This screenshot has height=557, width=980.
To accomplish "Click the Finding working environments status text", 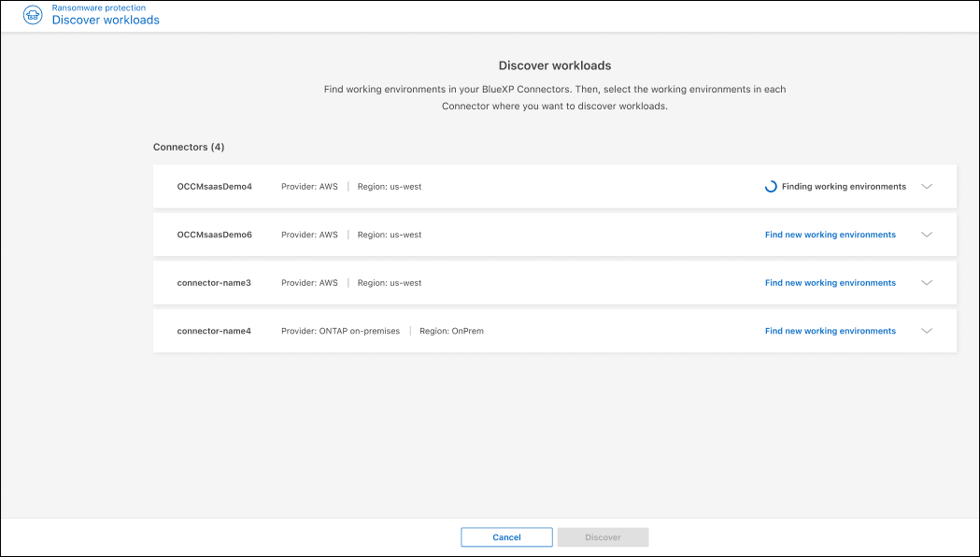I will pos(844,187).
